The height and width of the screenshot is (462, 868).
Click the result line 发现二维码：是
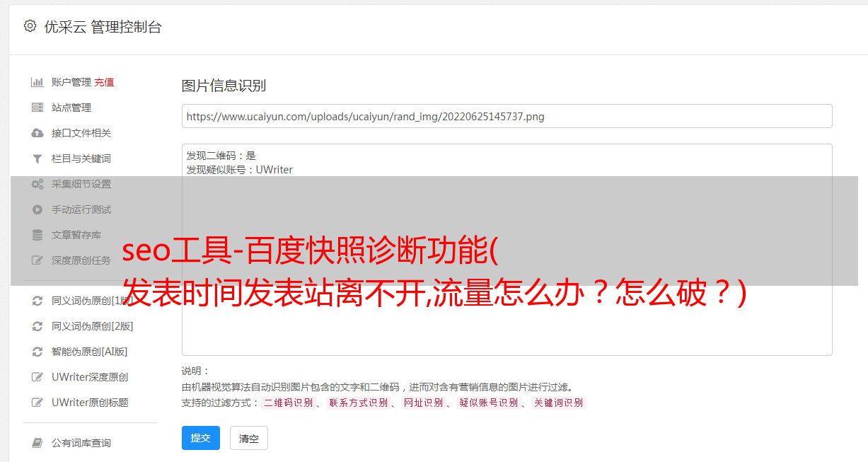221,156
